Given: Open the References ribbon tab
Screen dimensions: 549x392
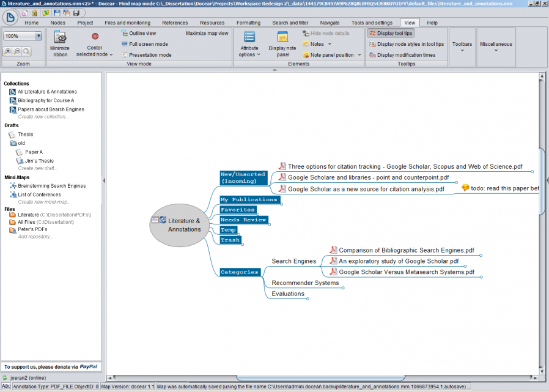Looking at the screenshot, I should point(175,23).
